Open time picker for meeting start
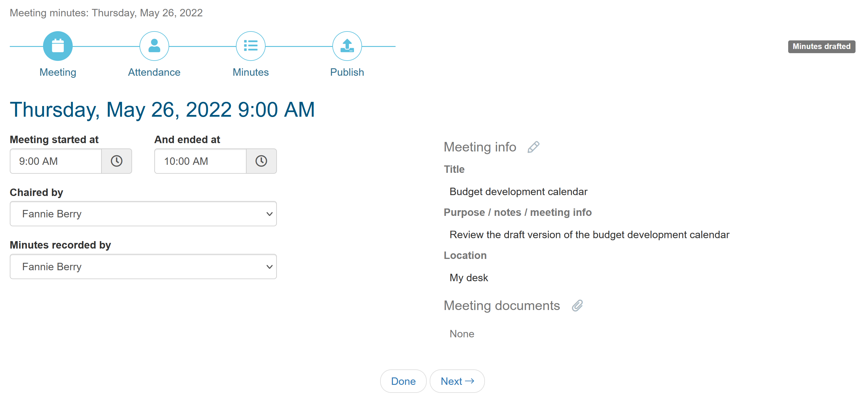The image size is (868, 408). [x=117, y=161]
